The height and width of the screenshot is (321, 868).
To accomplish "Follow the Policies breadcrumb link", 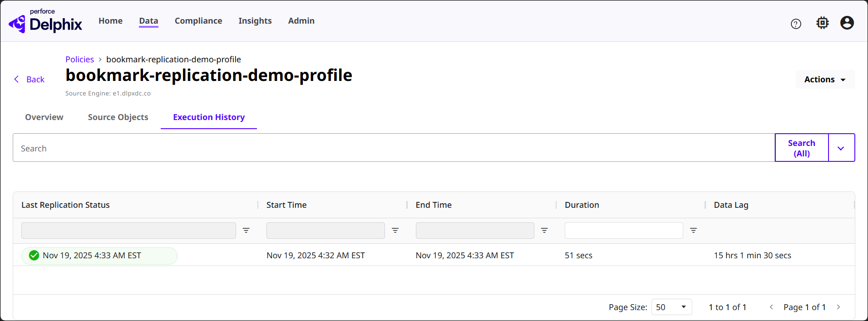I will (79, 60).
